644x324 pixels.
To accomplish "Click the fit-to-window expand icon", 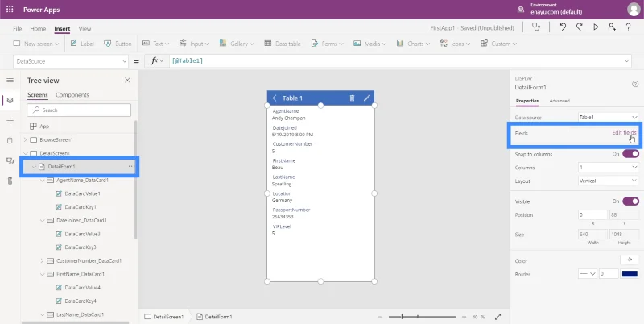I will click(x=497, y=317).
